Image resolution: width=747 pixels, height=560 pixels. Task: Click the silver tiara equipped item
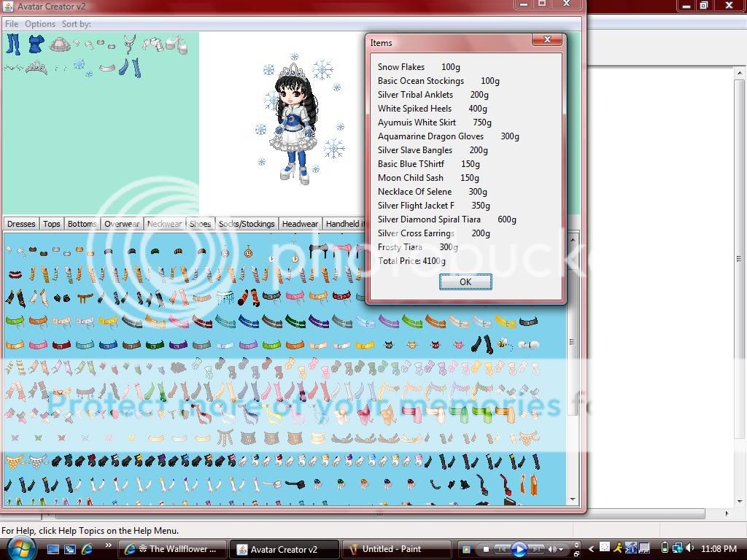click(36, 68)
